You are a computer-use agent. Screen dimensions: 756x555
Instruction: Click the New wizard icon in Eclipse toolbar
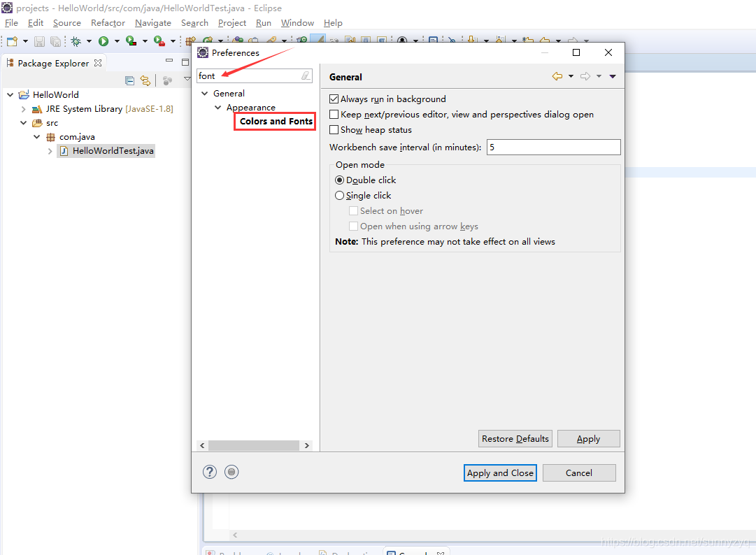[x=12, y=41]
